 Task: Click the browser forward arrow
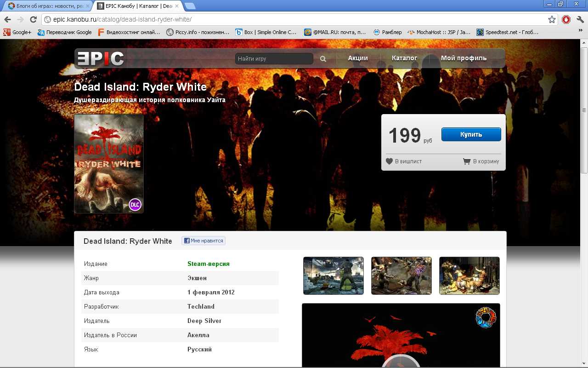tap(20, 19)
